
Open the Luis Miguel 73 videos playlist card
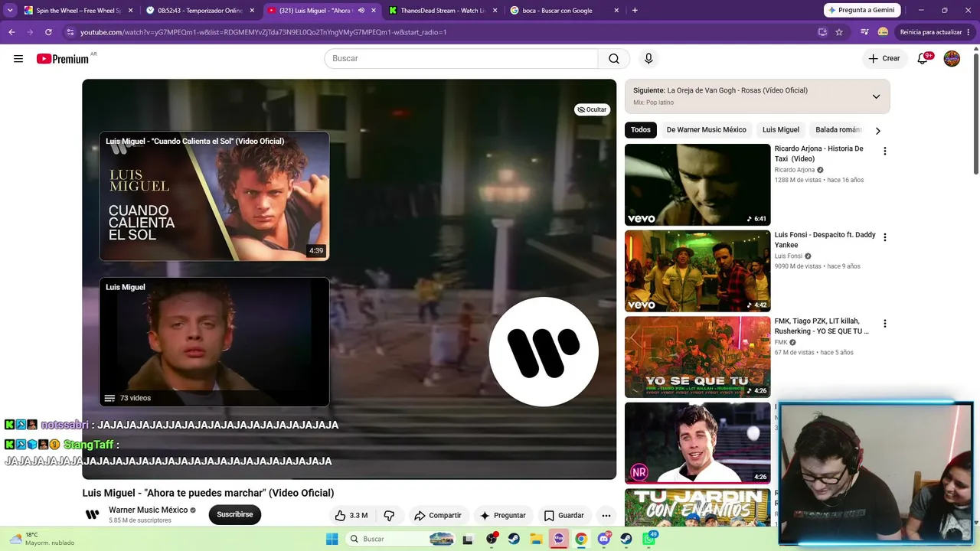pos(214,342)
